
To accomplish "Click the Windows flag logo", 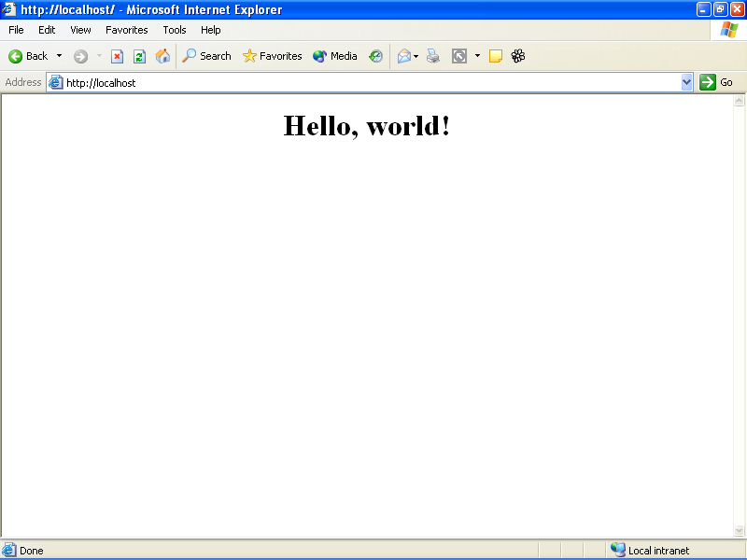I will [x=729, y=30].
